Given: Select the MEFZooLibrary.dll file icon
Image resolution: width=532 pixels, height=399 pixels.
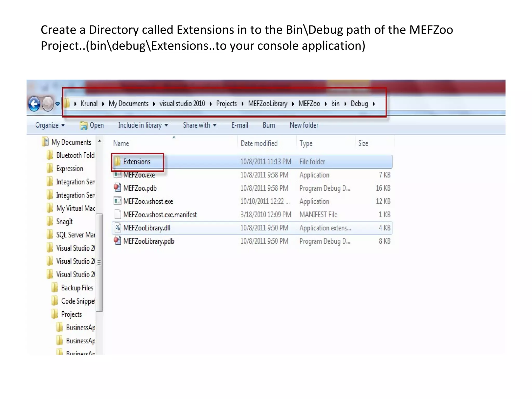Looking at the screenshot, I should [x=118, y=228].
